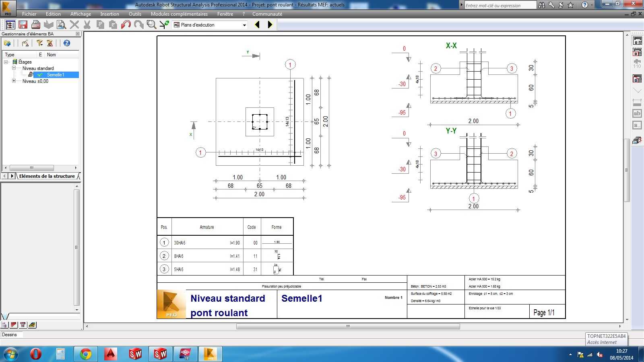Open the Affichage menu
644x362 pixels.
coord(80,14)
